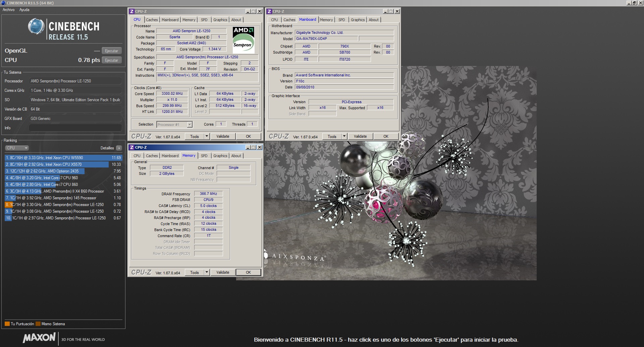The width and height of the screenshot is (644, 347).
Task: Run the CPU test with Ejecutar
Action: point(111,60)
